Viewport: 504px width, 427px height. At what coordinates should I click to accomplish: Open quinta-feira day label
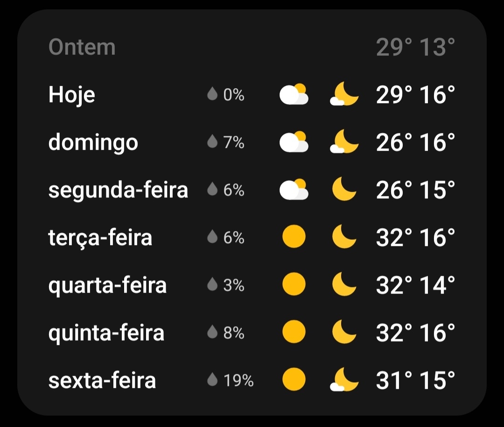click(106, 333)
